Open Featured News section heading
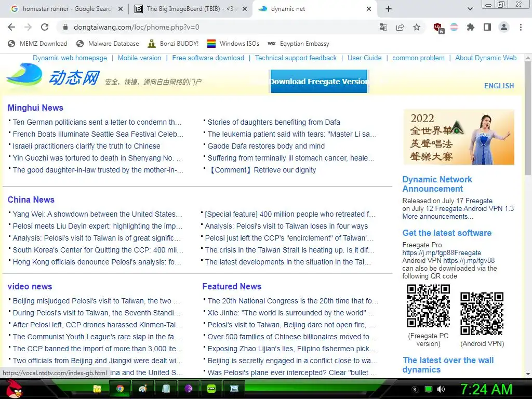 pos(232,286)
